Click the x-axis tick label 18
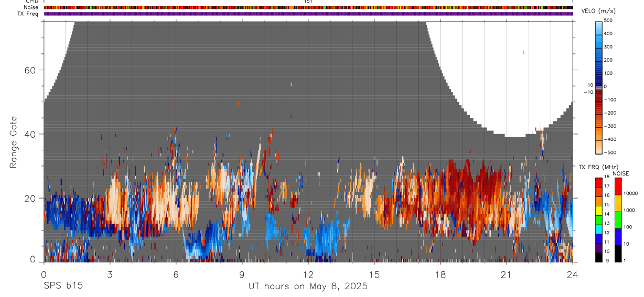 [440, 274]
